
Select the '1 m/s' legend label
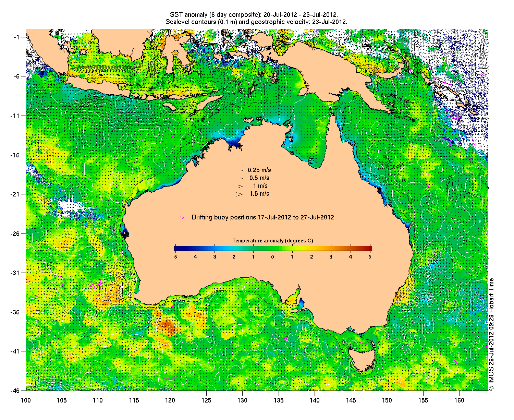[x=260, y=186]
